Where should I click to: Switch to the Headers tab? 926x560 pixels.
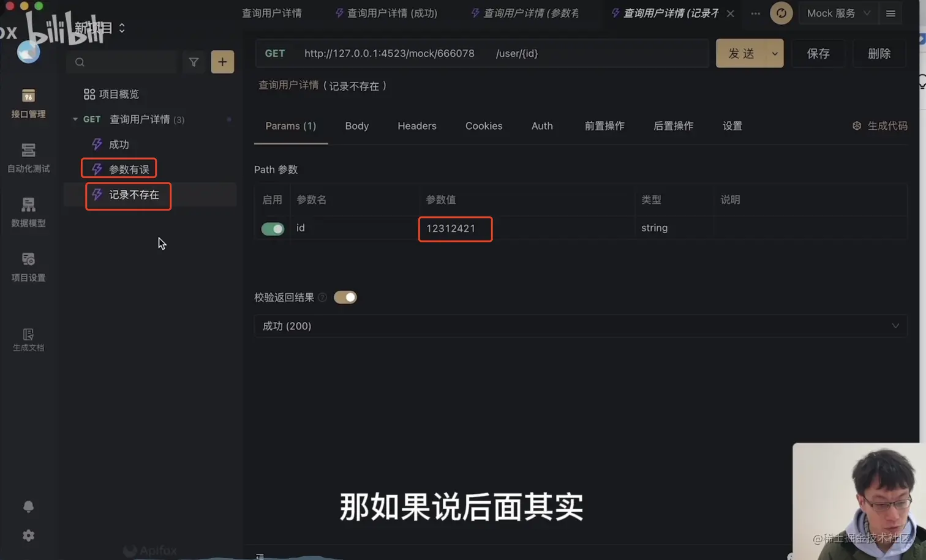tap(417, 126)
